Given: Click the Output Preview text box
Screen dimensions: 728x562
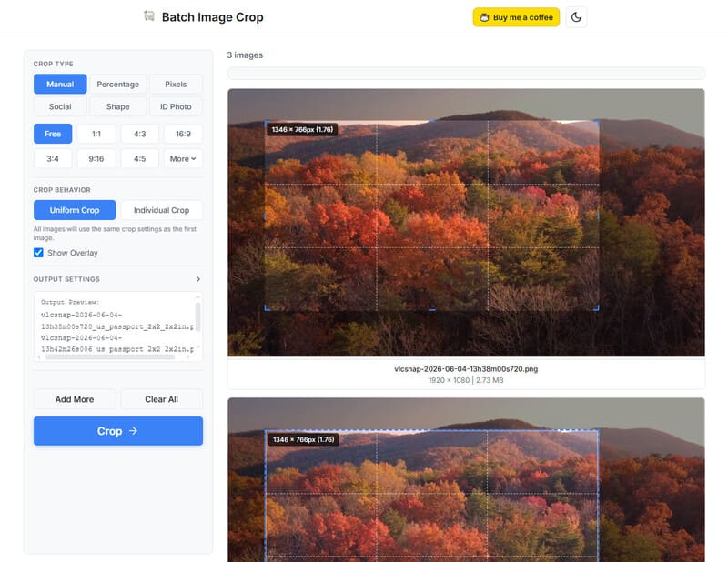Looking at the screenshot, I should coord(118,326).
